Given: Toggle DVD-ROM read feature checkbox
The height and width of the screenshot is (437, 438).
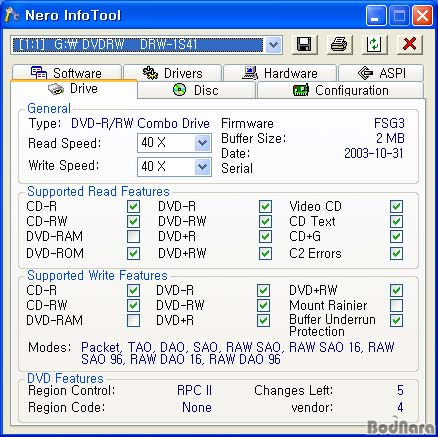Looking at the screenshot, I should tap(133, 253).
